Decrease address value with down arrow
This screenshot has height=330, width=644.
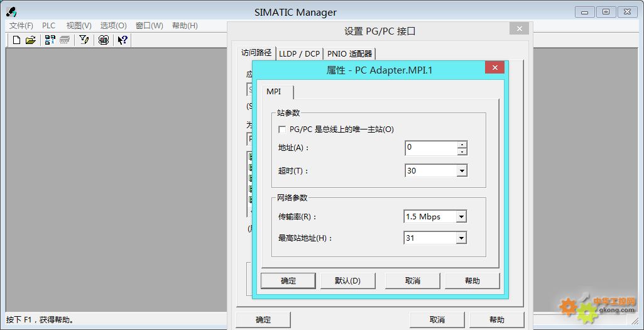tap(462, 151)
